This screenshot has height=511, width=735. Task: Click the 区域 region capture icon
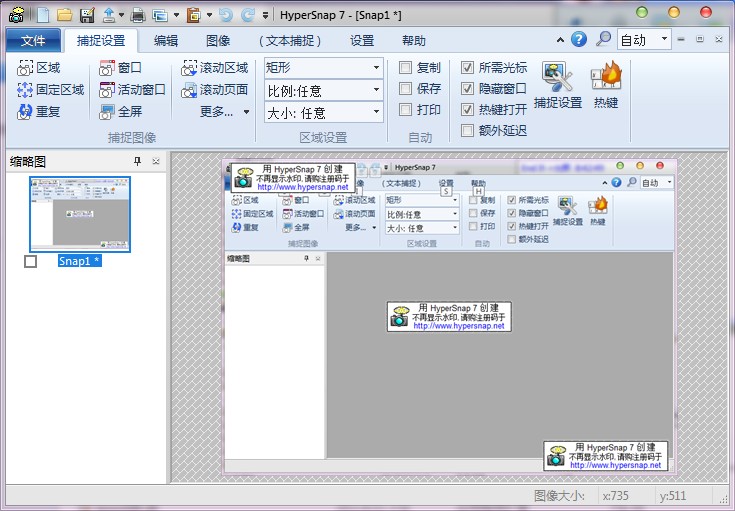tap(26, 68)
